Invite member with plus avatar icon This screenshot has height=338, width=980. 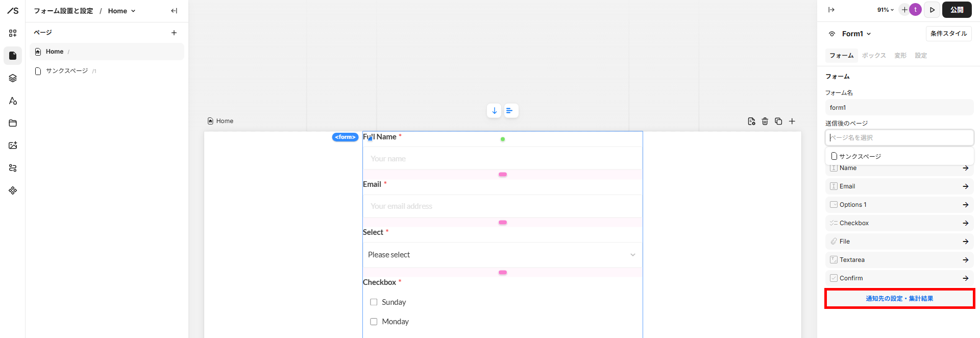point(904,10)
